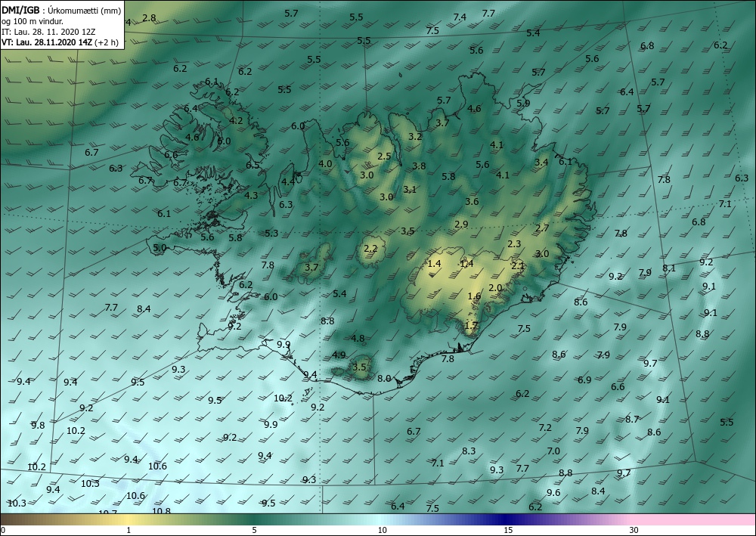The image size is (756, 536).
Task: Select the 5.3 map value
Action: pos(271,234)
